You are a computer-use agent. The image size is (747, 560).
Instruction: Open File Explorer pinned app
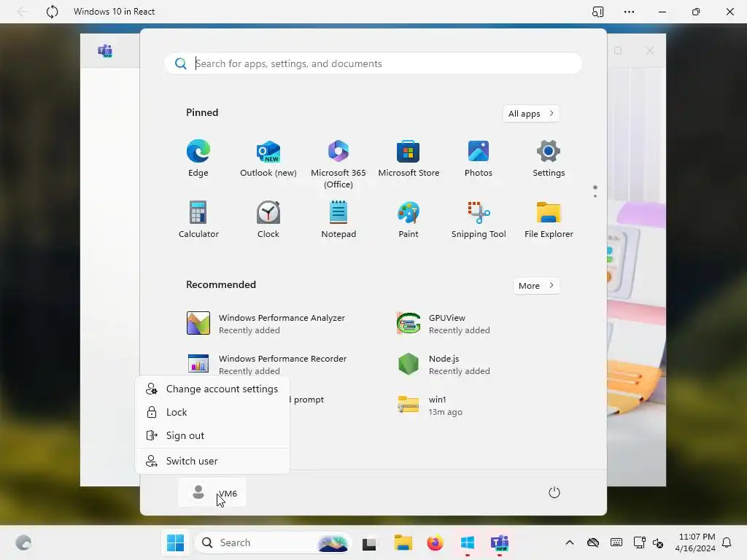(549, 219)
